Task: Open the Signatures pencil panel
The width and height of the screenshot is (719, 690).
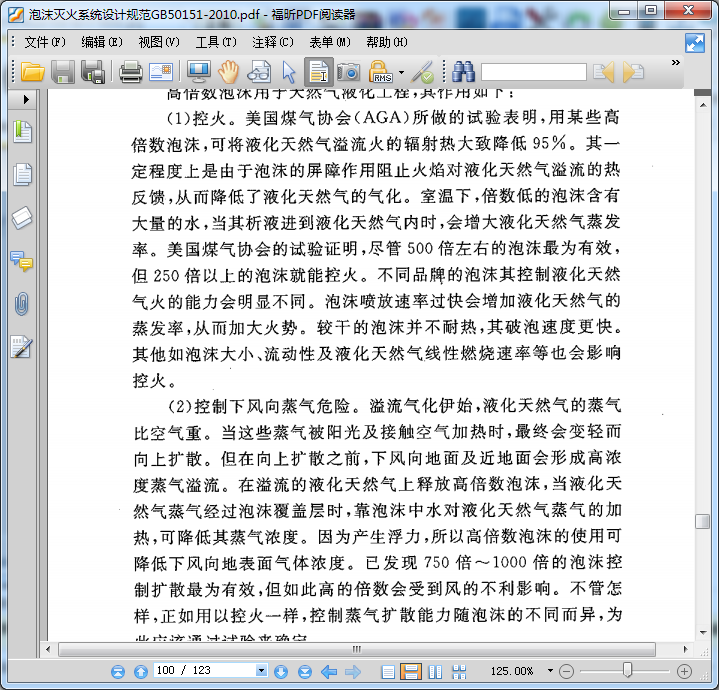Action: [22, 347]
